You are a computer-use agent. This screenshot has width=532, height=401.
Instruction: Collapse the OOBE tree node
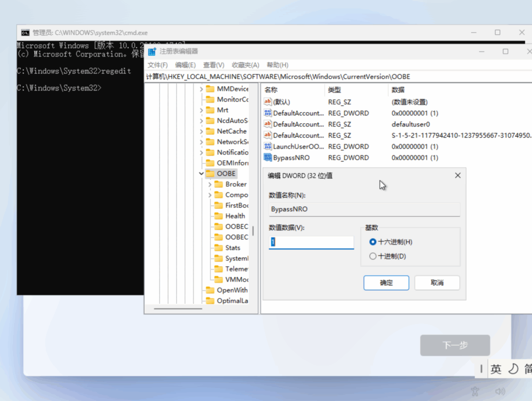(202, 174)
